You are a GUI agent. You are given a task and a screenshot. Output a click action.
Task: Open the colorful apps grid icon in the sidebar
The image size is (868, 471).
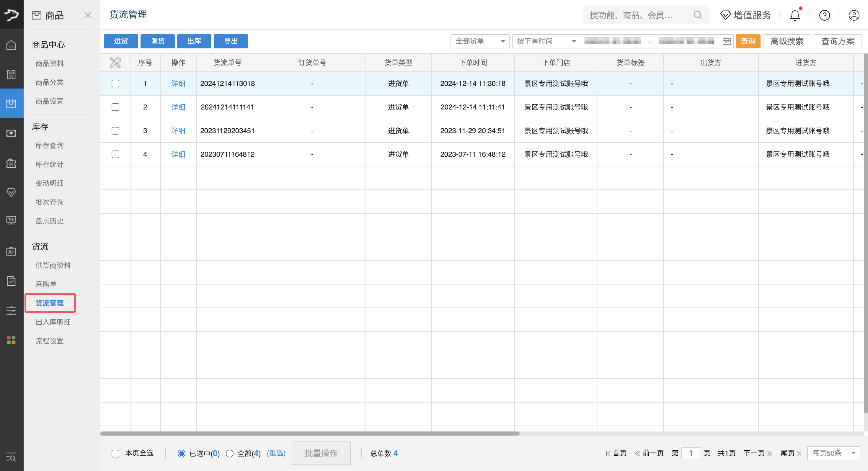click(11, 340)
